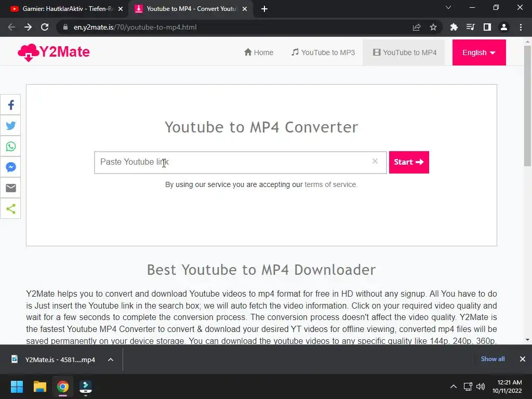This screenshot has width=532, height=399.
Task: Close the Youtube to MP4 tab
Action: (x=245, y=9)
